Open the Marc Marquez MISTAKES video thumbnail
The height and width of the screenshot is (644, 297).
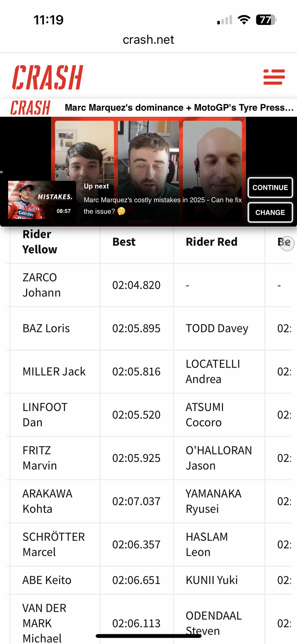pyautogui.click(x=42, y=200)
